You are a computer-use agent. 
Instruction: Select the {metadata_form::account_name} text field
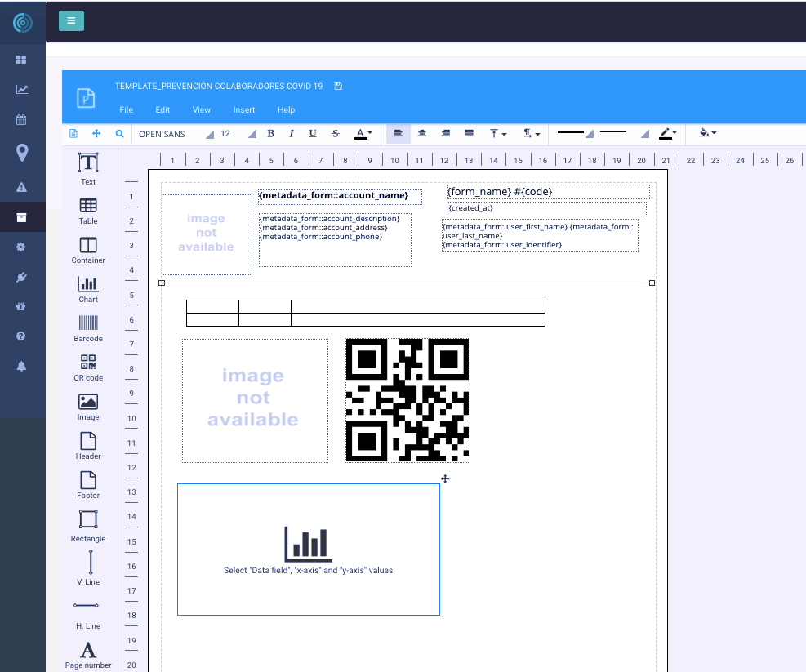click(x=340, y=197)
